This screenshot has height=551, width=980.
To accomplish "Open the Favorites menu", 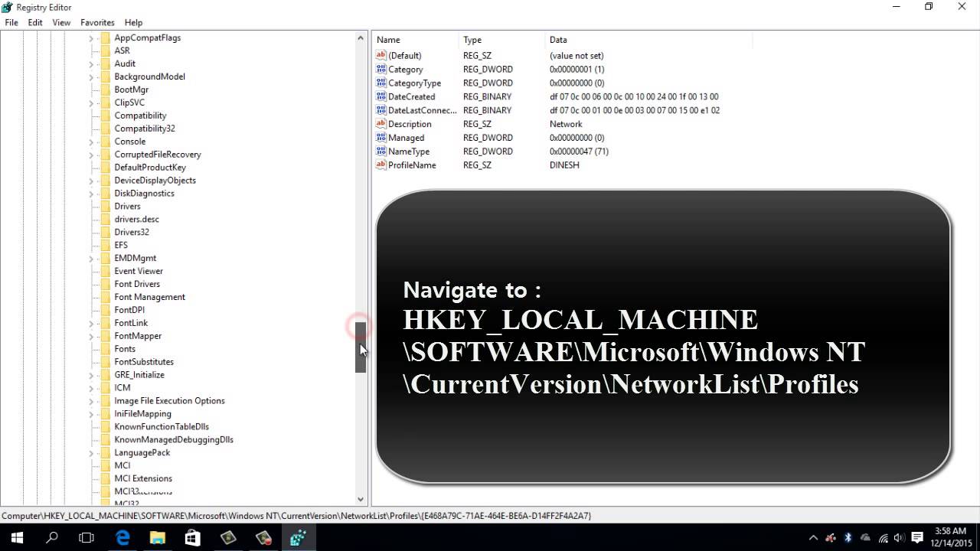I will [x=97, y=23].
